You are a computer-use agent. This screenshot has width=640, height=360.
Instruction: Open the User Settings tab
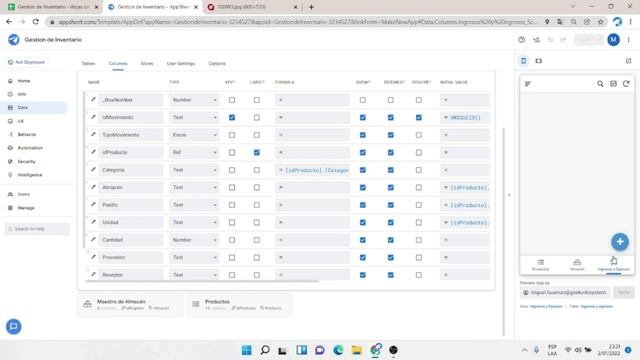coord(181,64)
